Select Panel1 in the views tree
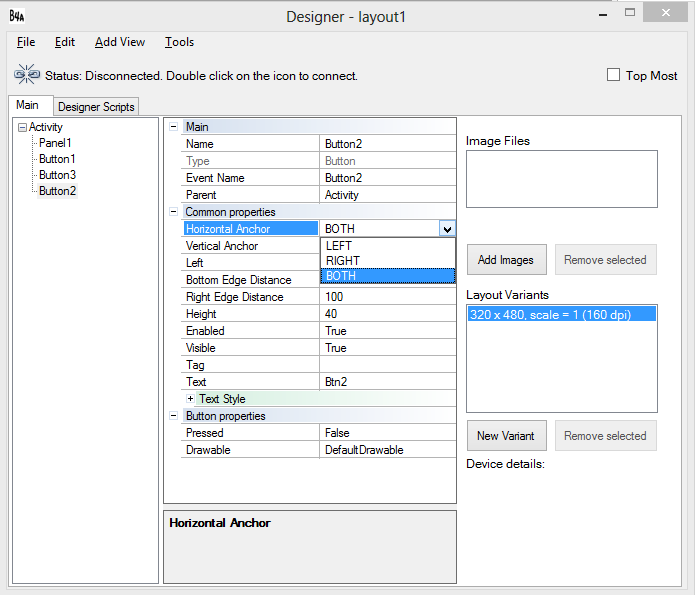Viewport: 695px width, 595px height. 55,143
